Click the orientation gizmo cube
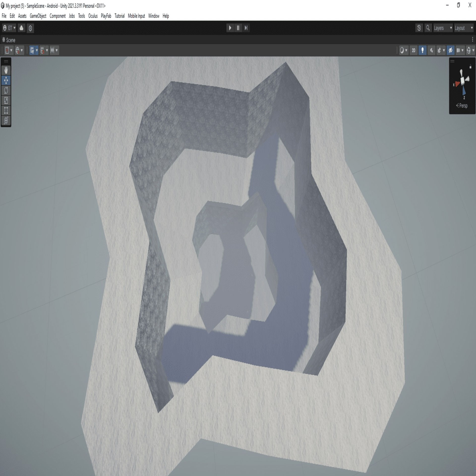The width and height of the screenshot is (476, 476). tap(462, 81)
